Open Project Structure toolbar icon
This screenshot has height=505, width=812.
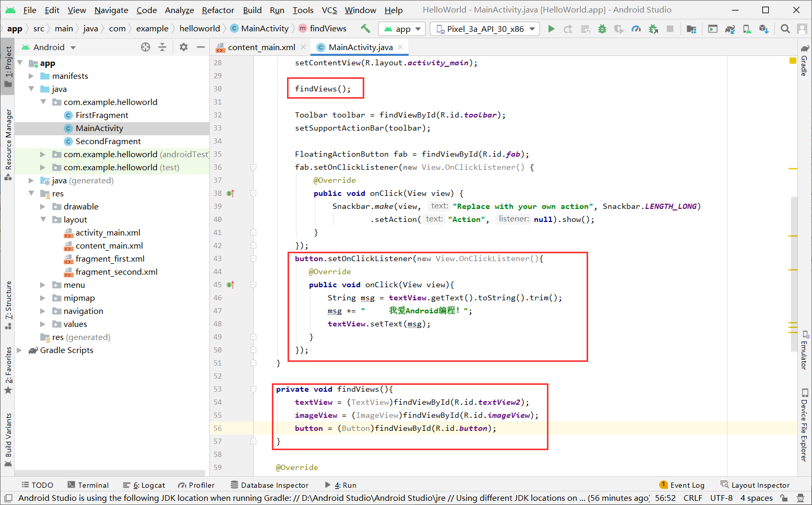coord(691,29)
